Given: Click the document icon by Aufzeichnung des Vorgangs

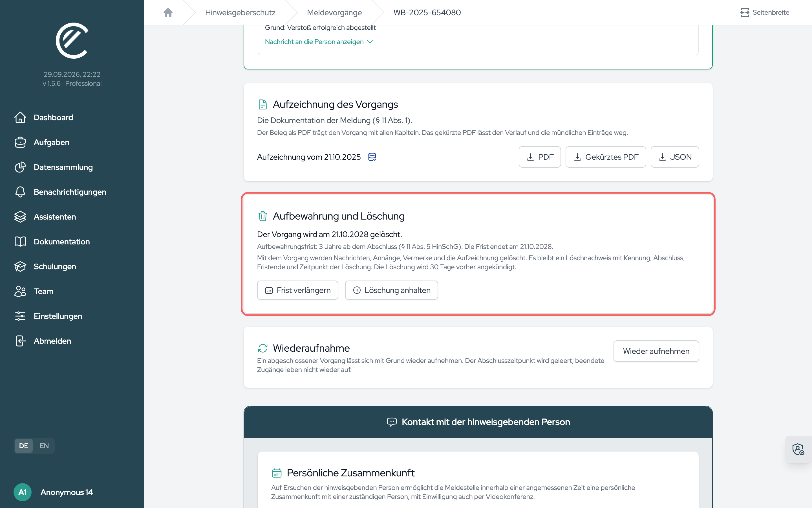Looking at the screenshot, I should click(x=262, y=104).
